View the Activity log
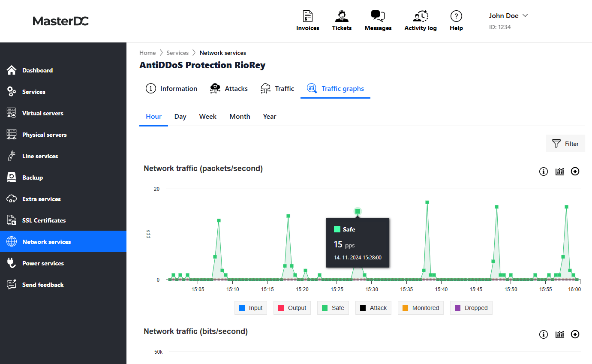This screenshot has width=592, height=364. [421, 20]
